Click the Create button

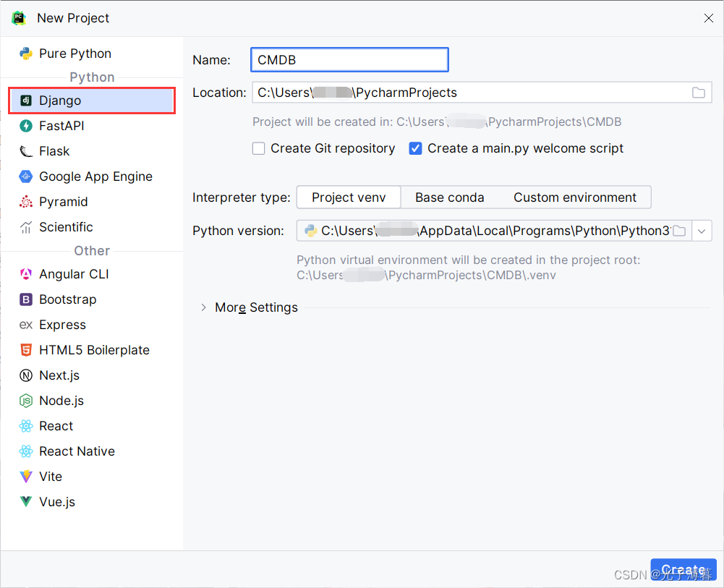(x=683, y=569)
